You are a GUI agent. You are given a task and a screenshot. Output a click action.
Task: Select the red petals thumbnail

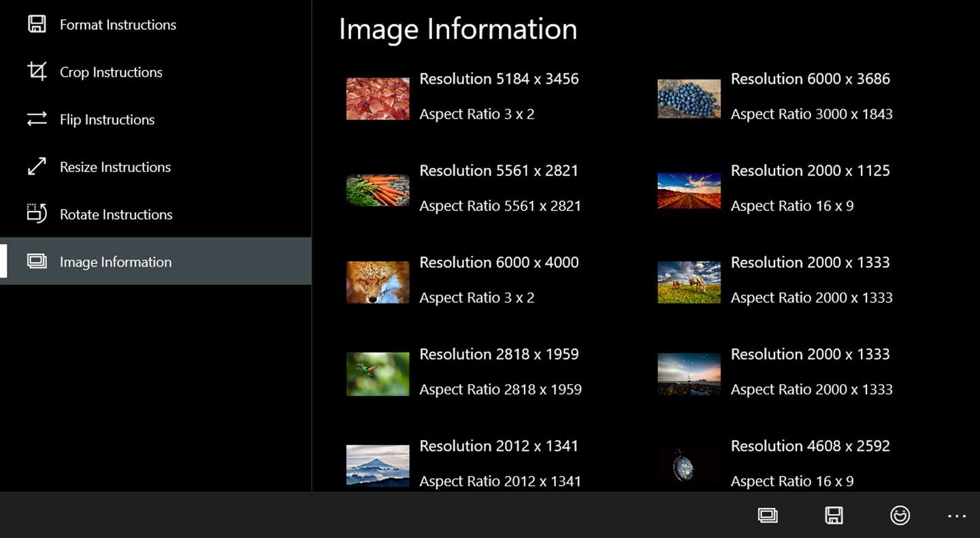378,99
